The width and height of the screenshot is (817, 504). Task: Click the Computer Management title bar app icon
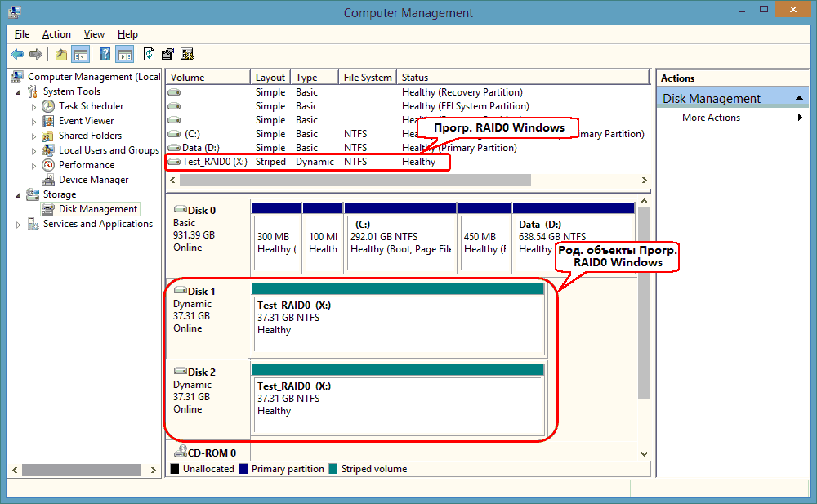(x=14, y=11)
